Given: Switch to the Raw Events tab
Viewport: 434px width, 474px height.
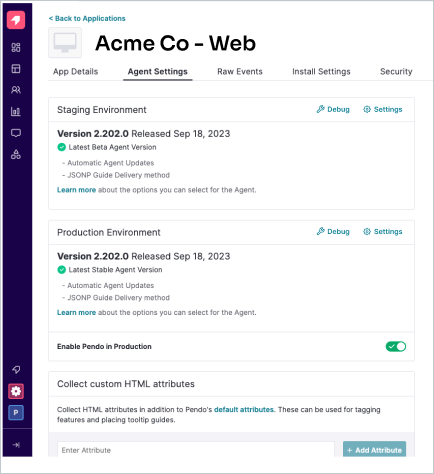Looking at the screenshot, I should click(x=240, y=72).
